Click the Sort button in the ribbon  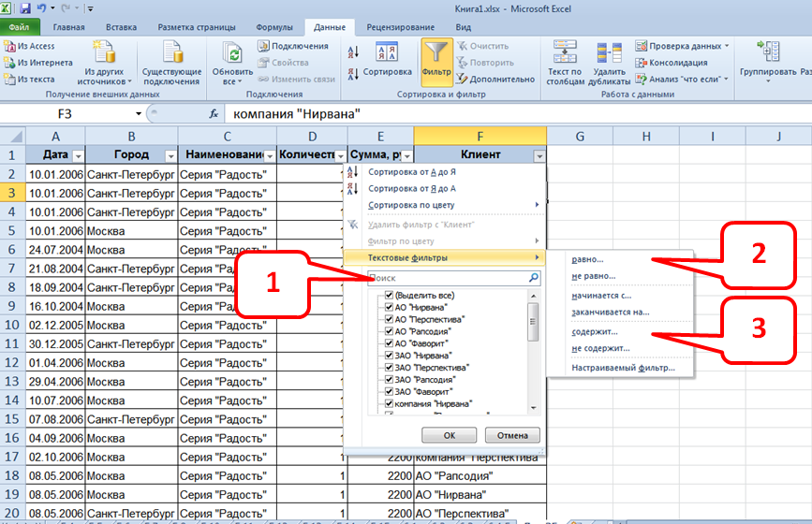pyautogui.click(x=387, y=57)
